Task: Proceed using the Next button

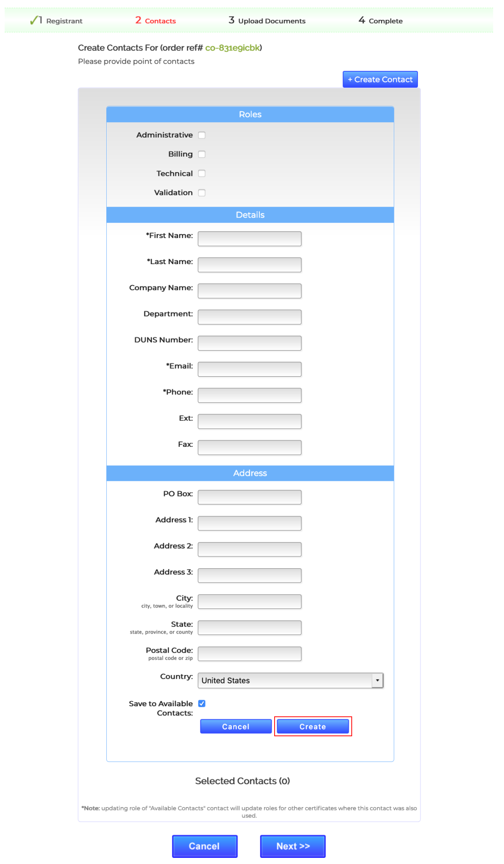Action: point(293,846)
